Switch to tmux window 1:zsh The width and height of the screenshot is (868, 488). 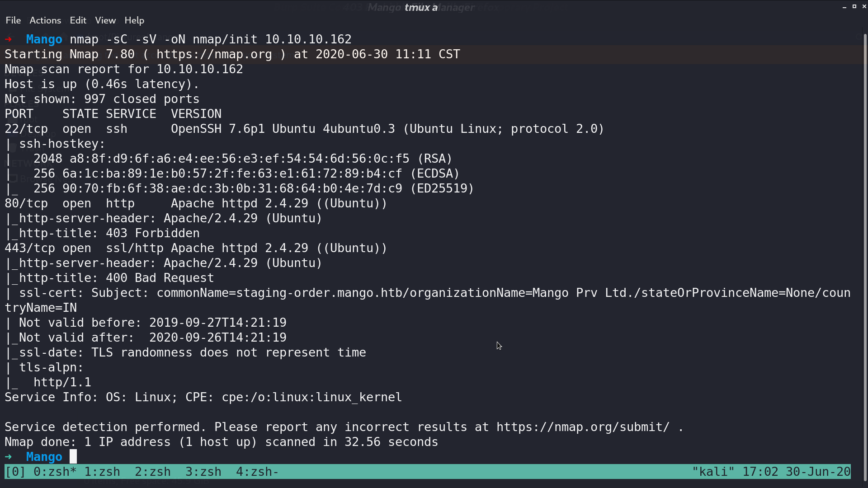click(x=102, y=472)
